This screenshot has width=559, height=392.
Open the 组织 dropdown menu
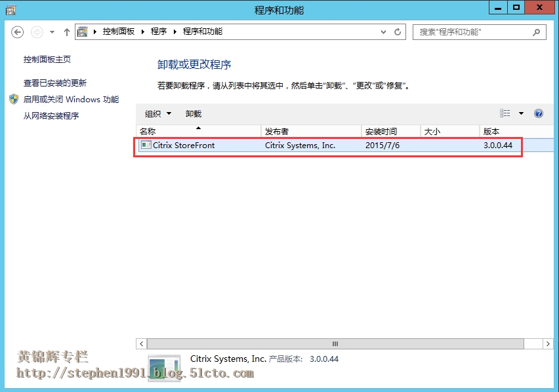(158, 113)
